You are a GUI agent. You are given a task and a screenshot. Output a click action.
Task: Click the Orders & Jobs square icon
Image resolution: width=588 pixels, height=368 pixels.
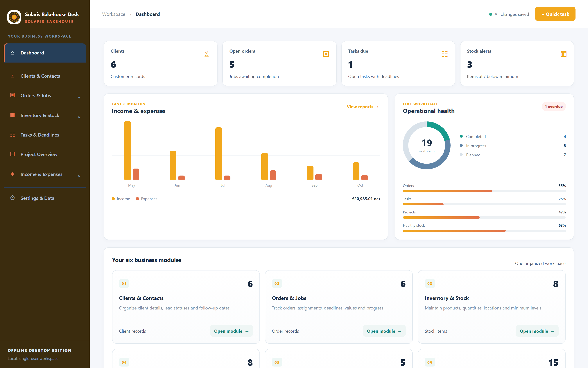coord(13,95)
